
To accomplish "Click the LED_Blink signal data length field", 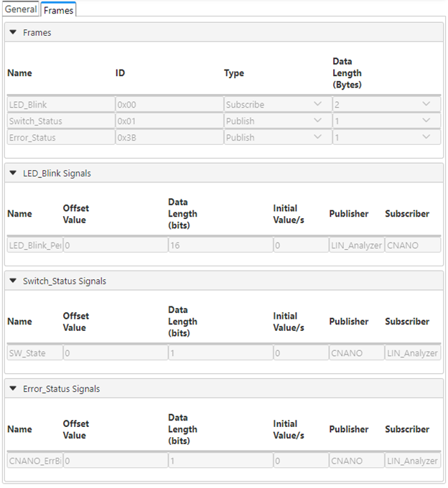I will (220, 245).
